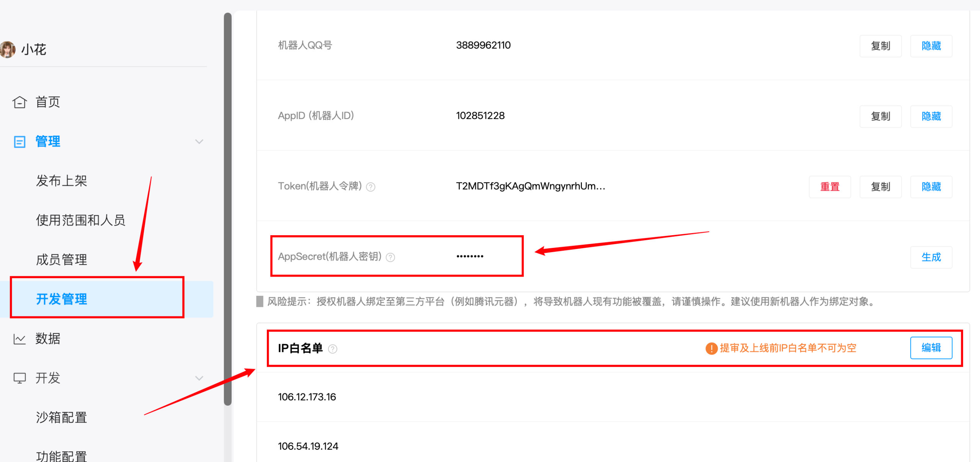This screenshot has height=462, width=980.
Task: Hide the Token value
Action: (x=931, y=187)
